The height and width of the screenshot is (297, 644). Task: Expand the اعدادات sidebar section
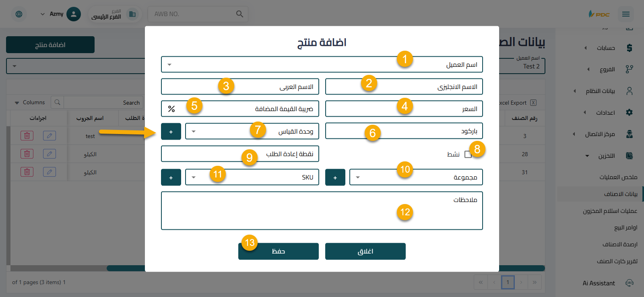(x=600, y=112)
